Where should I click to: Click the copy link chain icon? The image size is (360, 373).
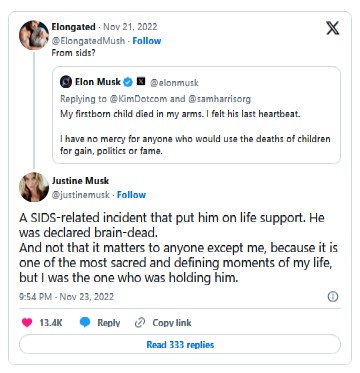[x=140, y=323]
